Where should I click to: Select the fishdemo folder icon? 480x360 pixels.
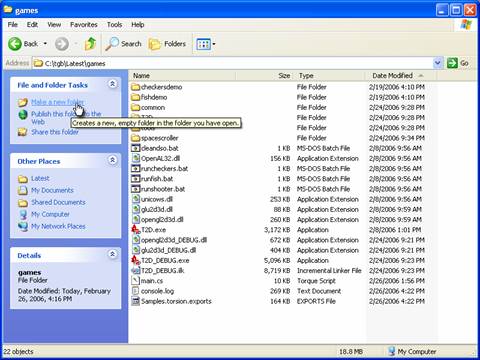click(x=135, y=97)
